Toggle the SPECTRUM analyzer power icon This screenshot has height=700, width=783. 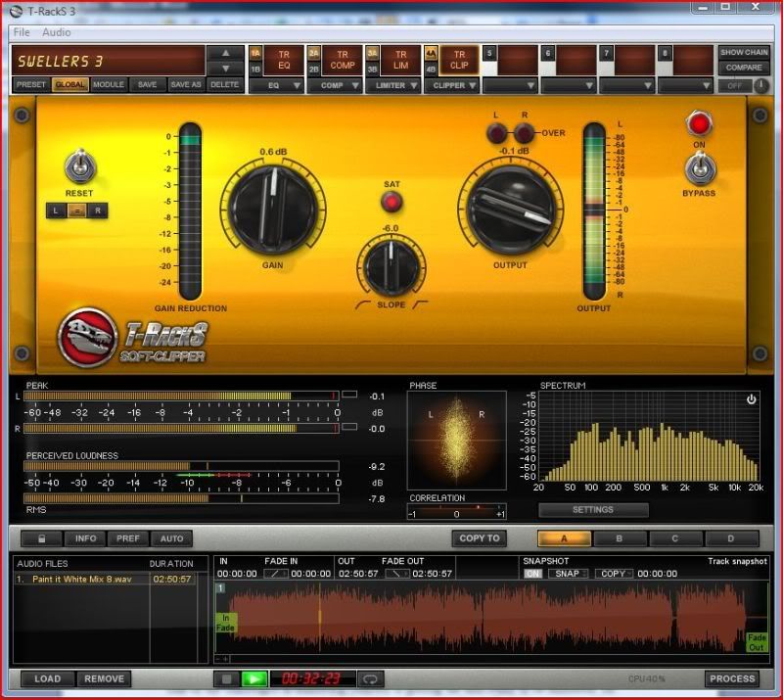751,399
